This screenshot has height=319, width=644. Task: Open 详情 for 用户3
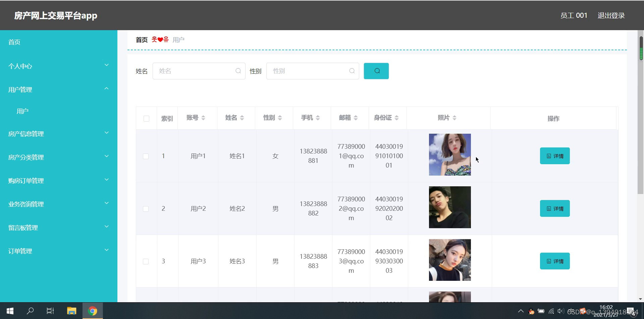pyautogui.click(x=555, y=261)
